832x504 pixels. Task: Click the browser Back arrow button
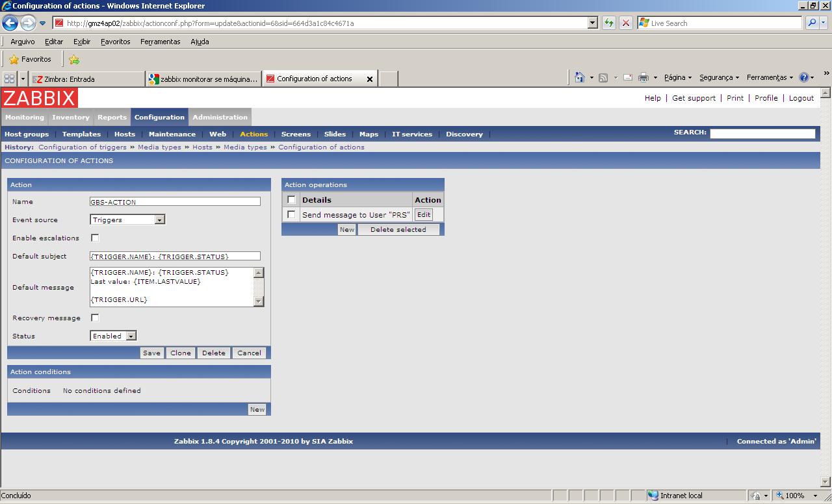pos(10,23)
